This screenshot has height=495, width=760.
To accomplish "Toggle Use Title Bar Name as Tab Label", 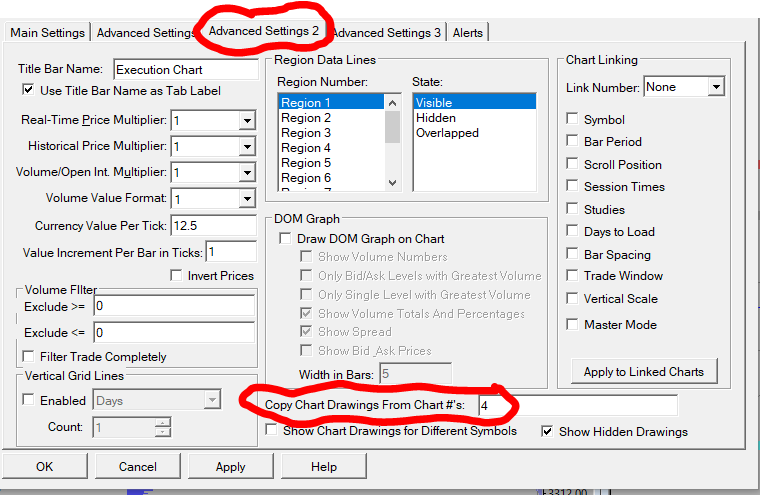I will click(x=29, y=92).
